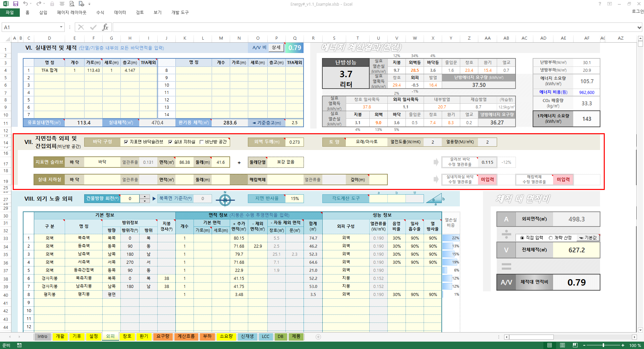
Task: Switch to Page Layout view in status bar
Action: pyautogui.click(x=562, y=345)
